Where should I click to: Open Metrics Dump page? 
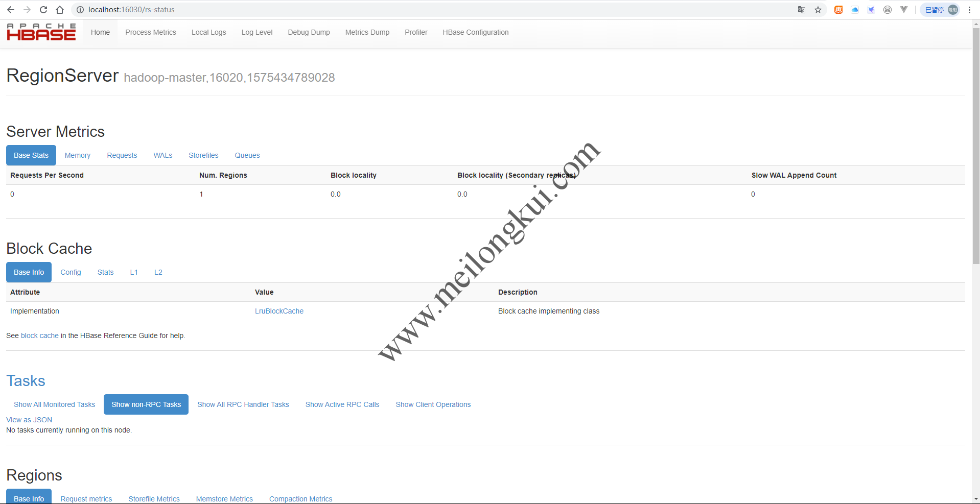[x=367, y=32]
